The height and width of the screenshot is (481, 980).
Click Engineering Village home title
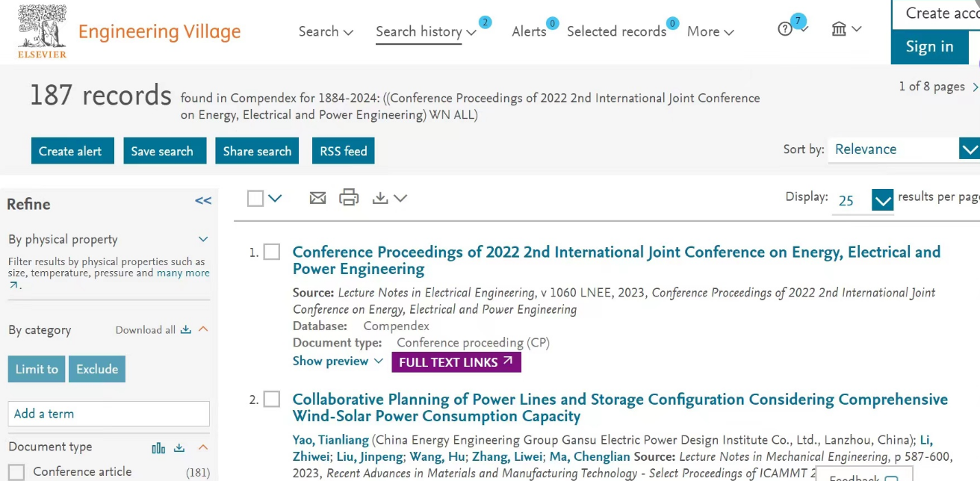click(x=160, y=32)
